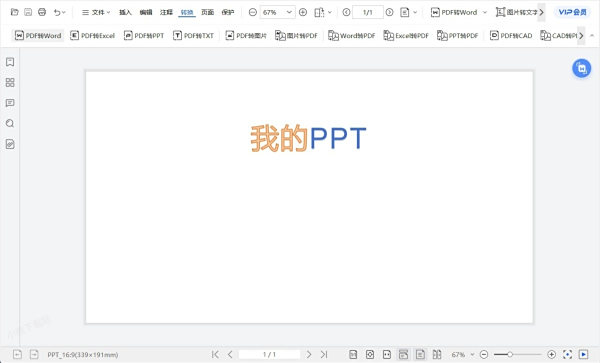600x363 pixels.
Task: Go back to previous view in status bar
Action: point(17,355)
